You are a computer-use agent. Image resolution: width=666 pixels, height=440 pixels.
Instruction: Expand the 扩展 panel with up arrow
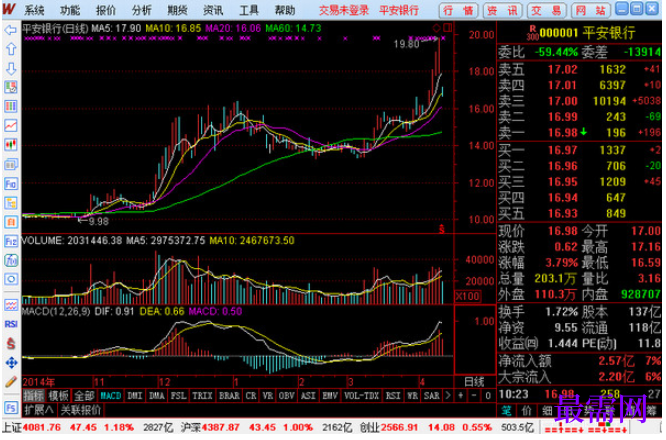tap(38, 410)
